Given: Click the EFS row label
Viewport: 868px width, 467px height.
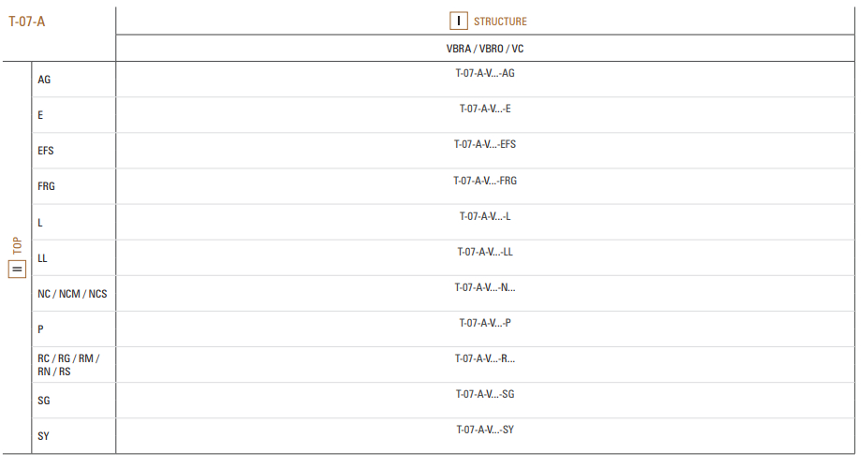Looking at the screenshot, I should pos(46,151).
